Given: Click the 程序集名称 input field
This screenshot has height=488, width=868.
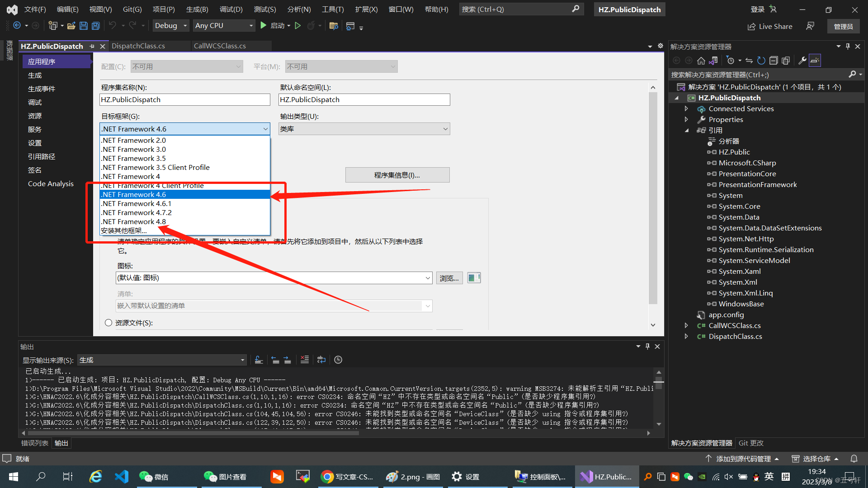Looking at the screenshot, I should (x=185, y=100).
